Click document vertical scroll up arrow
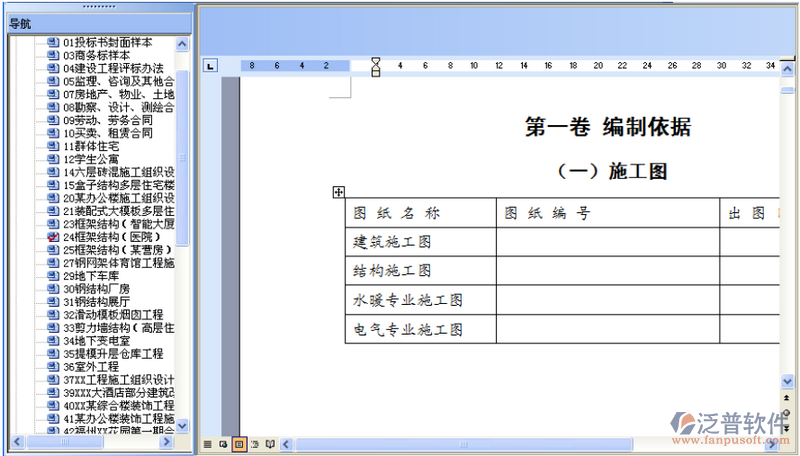Image resolution: width=800 pixels, height=456 pixels. pos(787,68)
